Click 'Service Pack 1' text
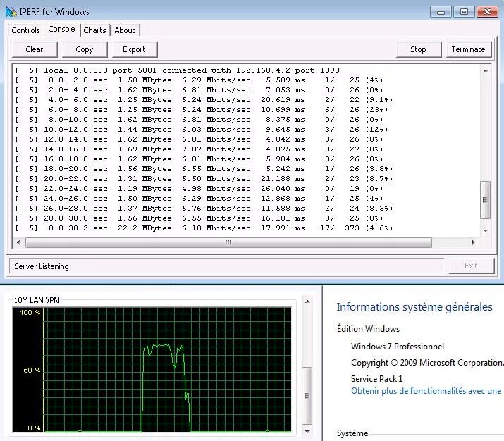 (376, 379)
